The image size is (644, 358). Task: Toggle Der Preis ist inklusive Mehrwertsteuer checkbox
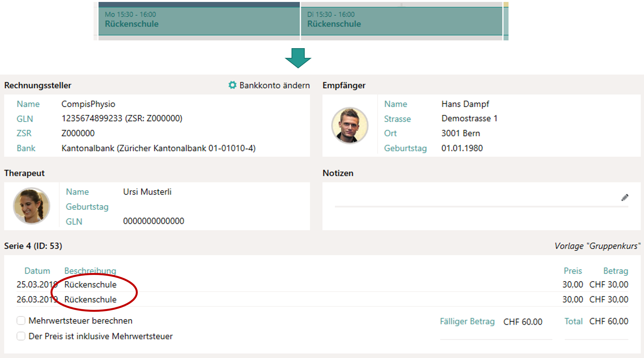pos(21,336)
